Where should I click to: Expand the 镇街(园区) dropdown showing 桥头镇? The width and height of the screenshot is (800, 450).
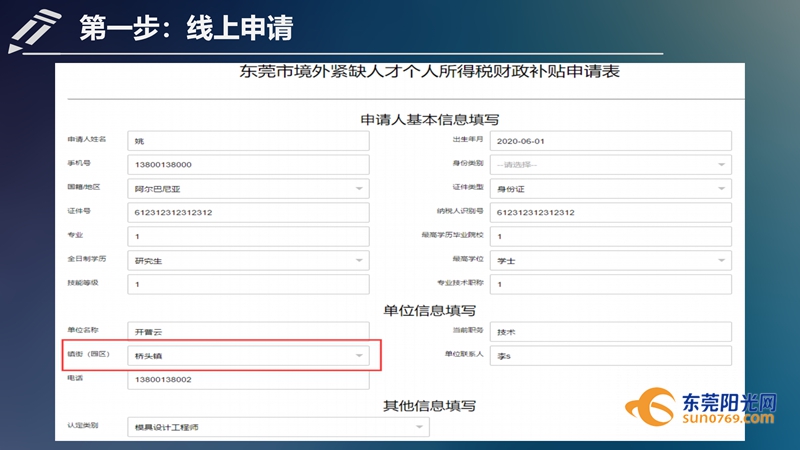248,355
